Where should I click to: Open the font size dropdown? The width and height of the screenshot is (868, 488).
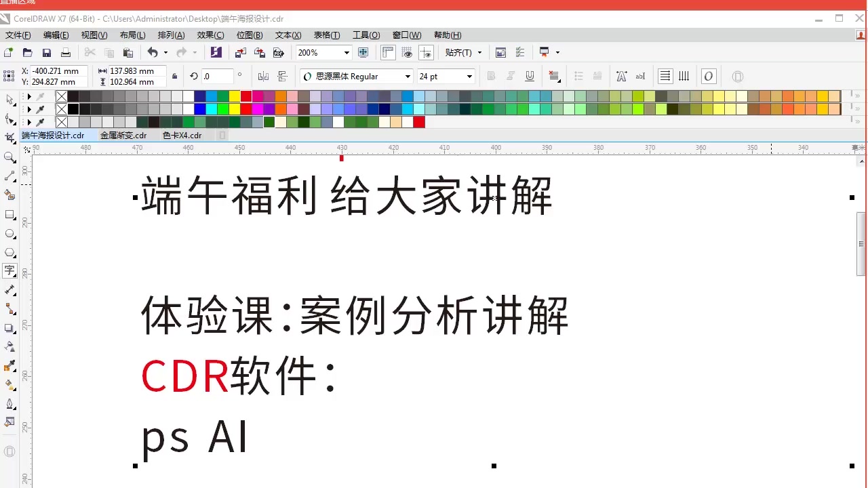coord(469,76)
